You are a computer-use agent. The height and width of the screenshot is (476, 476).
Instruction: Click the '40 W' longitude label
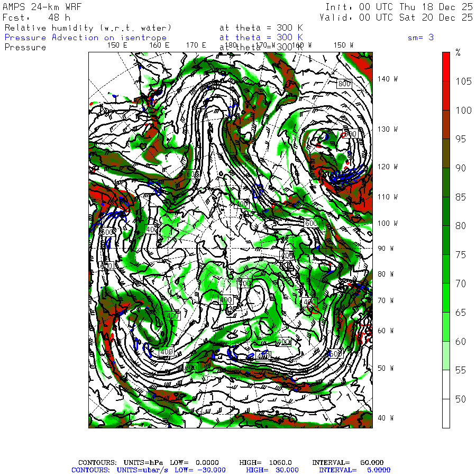click(386, 418)
